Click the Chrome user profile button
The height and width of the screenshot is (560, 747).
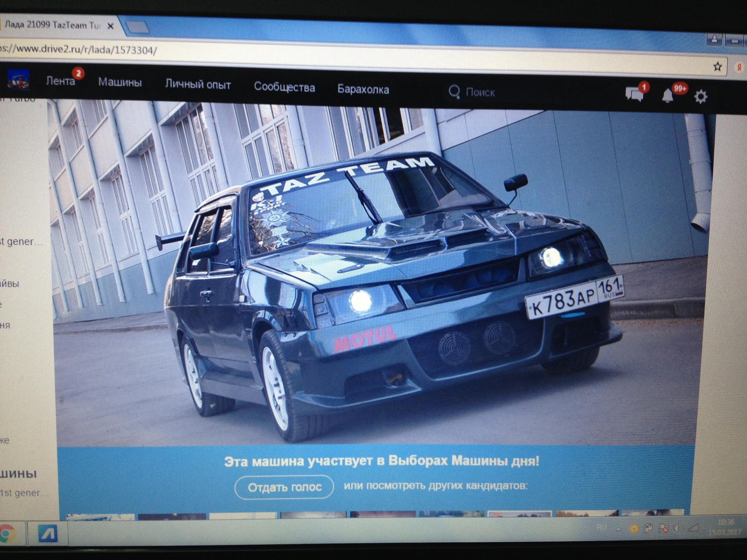[714, 39]
